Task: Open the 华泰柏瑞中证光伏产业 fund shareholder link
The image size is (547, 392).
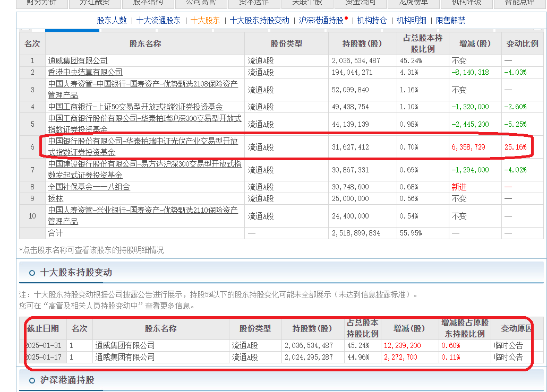Action: (x=143, y=147)
